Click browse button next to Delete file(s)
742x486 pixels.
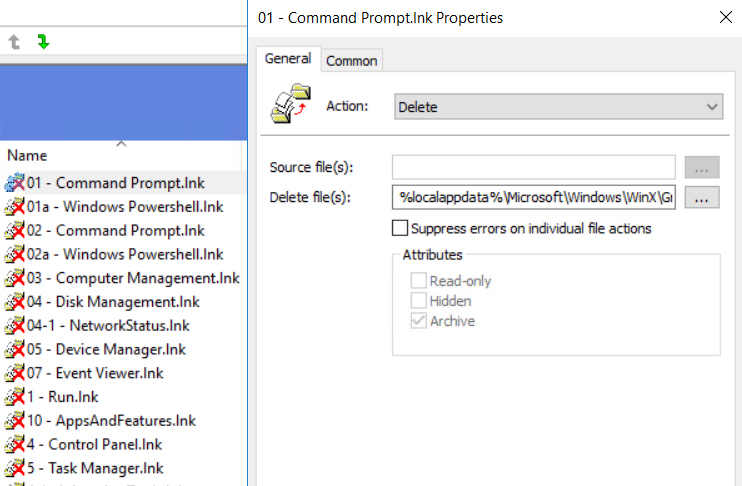coord(702,197)
